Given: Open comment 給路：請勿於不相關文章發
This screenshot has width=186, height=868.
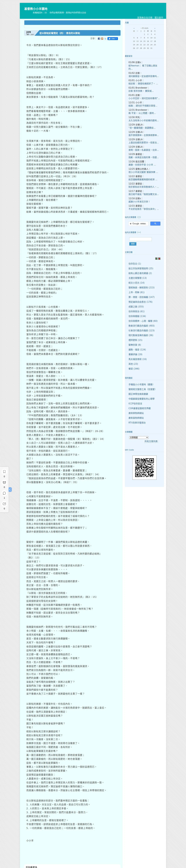Looking at the screenshot, I should (143, 106).
